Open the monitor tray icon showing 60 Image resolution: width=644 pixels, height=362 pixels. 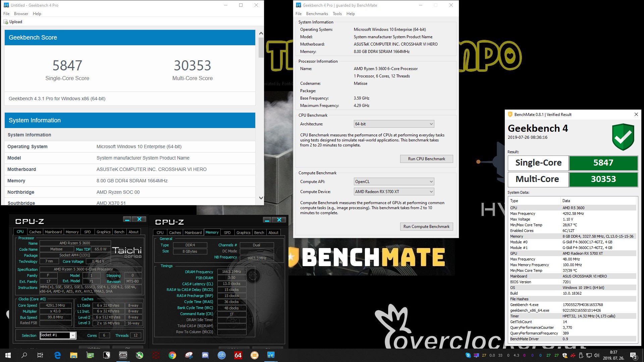[x=476, y=355]
